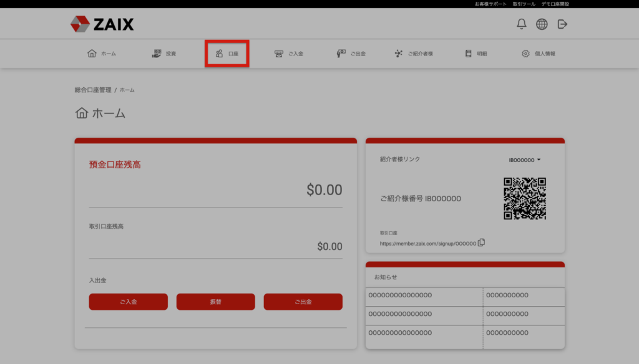This screenshot has width=639, height=364.
Task: Go to the 投資 menu item
Action: 164,54
